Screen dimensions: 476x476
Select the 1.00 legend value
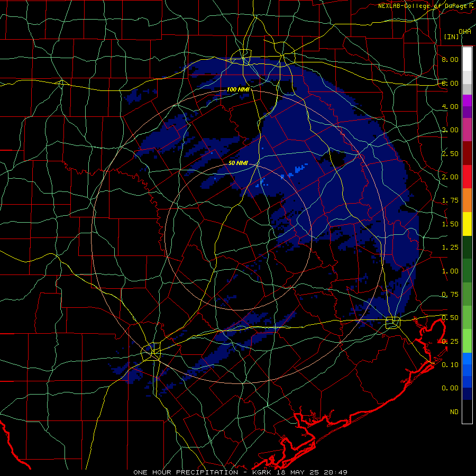click(450, 271)
